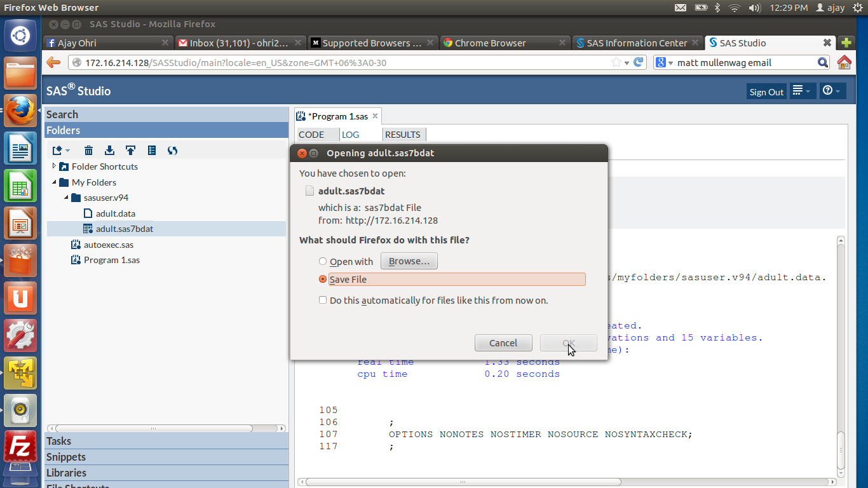Open the SAS Studio Help dropdown menu
Viewport: 868px width, 488px height.
pyautogui.click(x=832, y=91)
